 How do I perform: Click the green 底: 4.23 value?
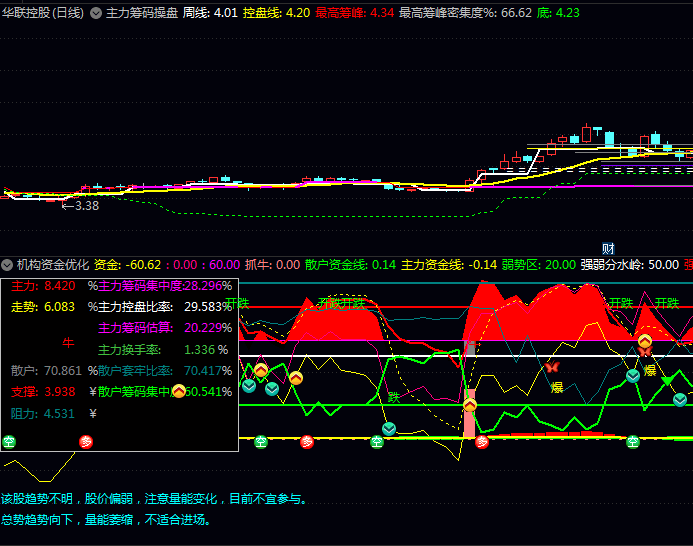pos(558,13)
